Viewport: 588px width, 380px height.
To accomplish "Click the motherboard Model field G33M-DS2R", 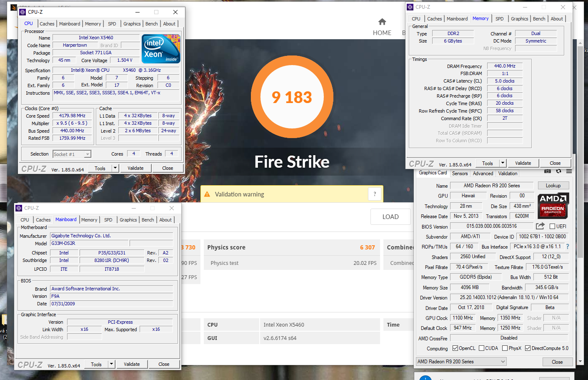I will (x=89, y=243).
